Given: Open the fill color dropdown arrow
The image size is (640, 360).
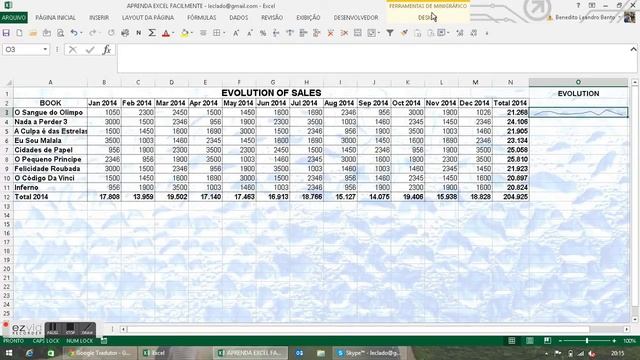Looking at the screenshot, I should point(191,33).
